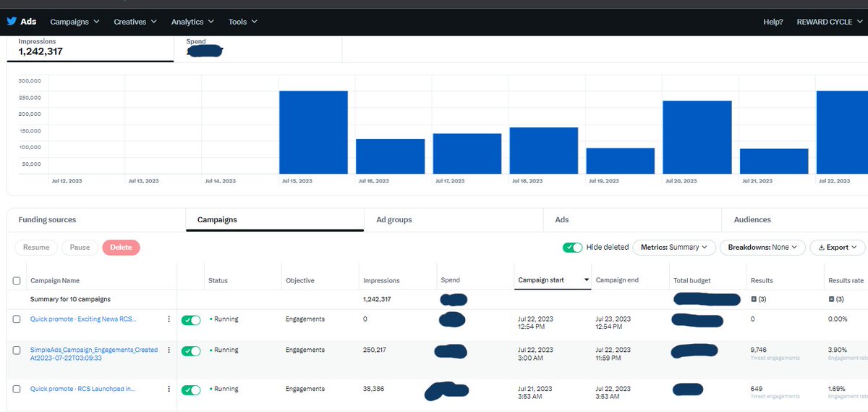
Task: Check the Quick promote RCS Launchpad row checkbox
Action: pyautogui.click(x=17, y=389)
